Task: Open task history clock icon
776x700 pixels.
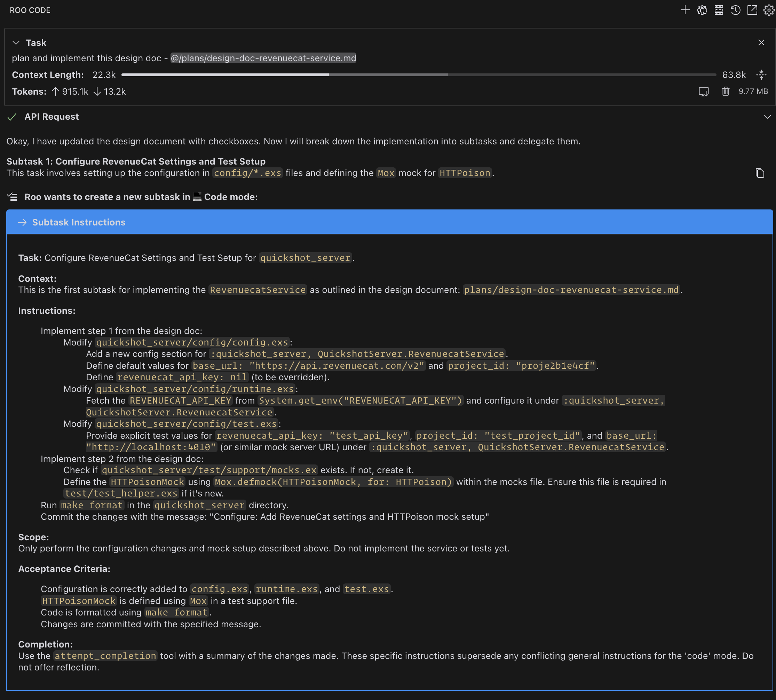Action: click(735, 10)
